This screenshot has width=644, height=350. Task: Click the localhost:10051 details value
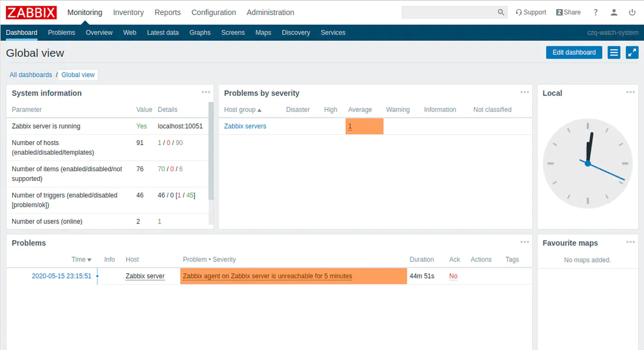pyautogui.click(x=180, y=126)
